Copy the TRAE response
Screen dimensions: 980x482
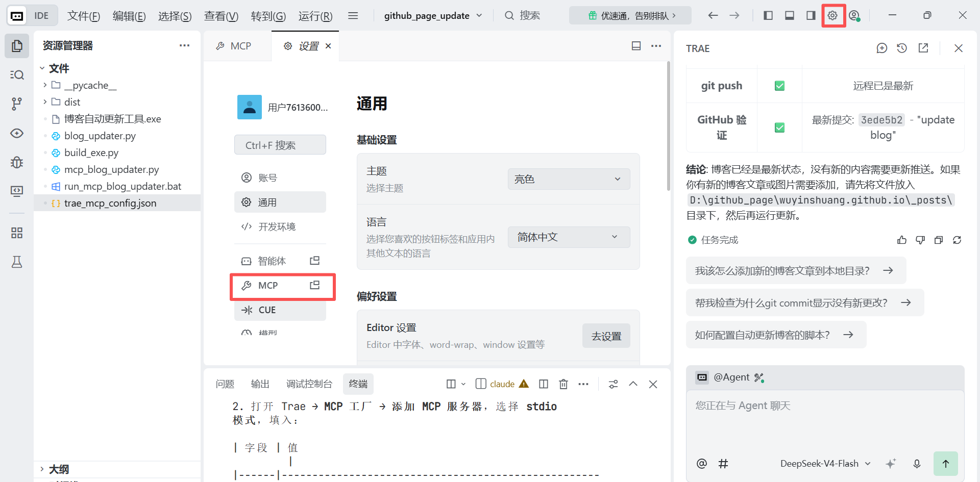point(939,240)
